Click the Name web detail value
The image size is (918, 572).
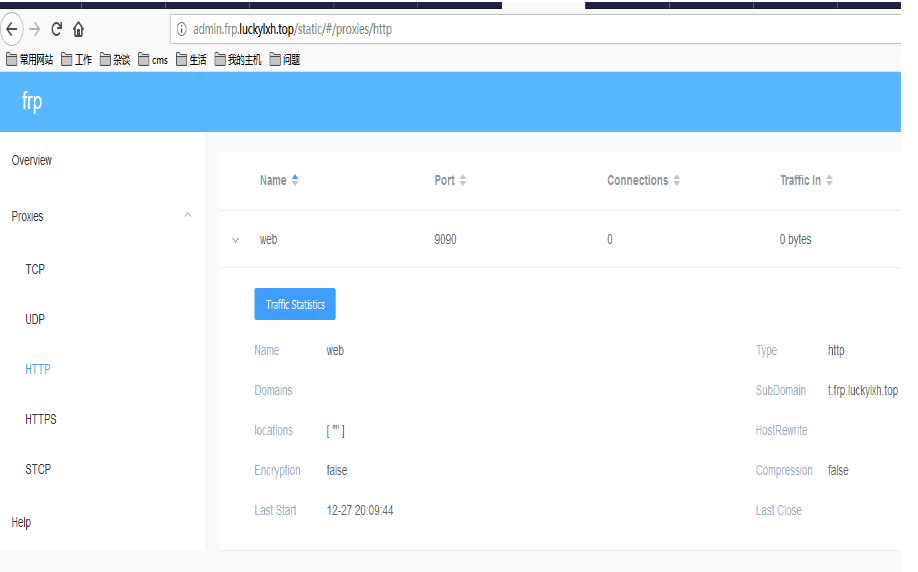[335, 351]
